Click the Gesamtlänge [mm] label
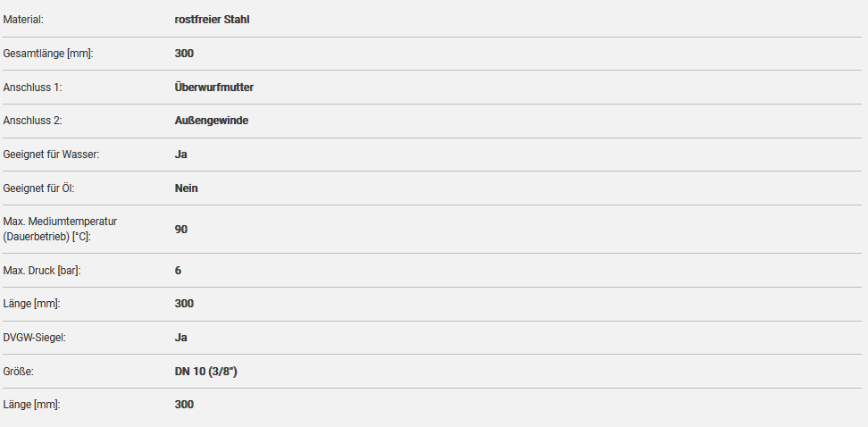 tap(48, 54)
